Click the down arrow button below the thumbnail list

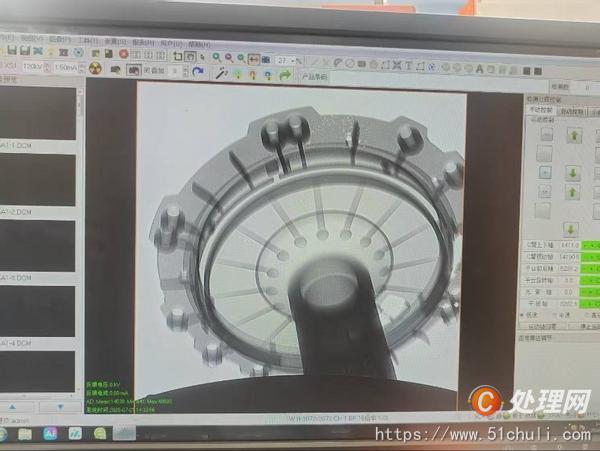pyautogui.click(x=60, y=407)
